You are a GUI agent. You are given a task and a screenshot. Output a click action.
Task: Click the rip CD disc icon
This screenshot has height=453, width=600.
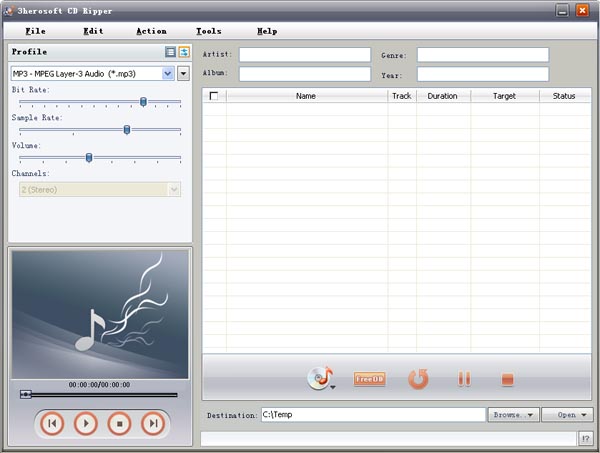click(x=319, y=379)
